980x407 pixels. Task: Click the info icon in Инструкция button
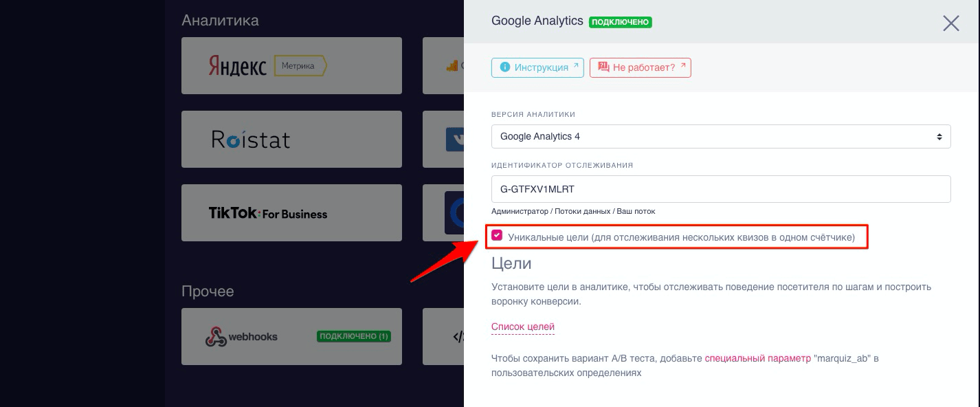pos(505,67)
